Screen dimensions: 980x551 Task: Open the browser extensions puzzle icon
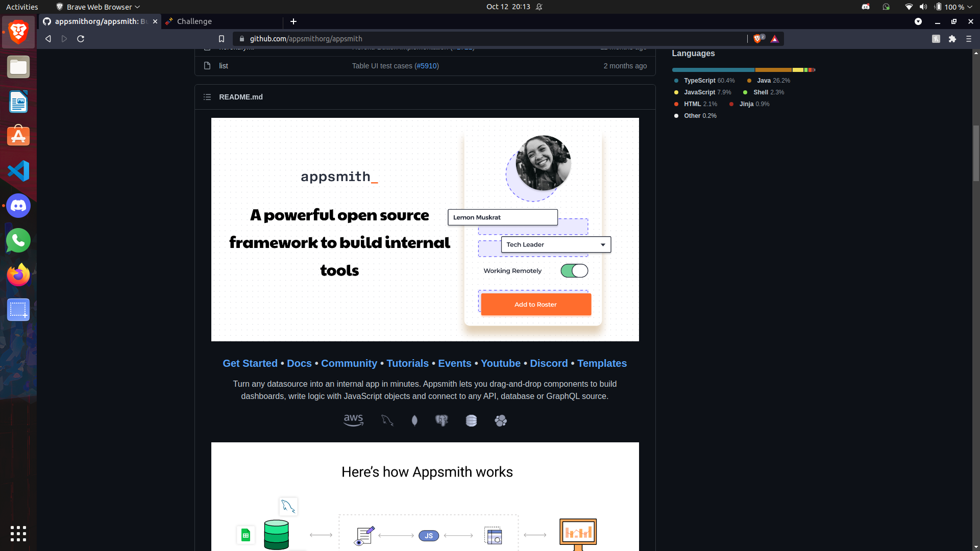[x=952, y=39]
